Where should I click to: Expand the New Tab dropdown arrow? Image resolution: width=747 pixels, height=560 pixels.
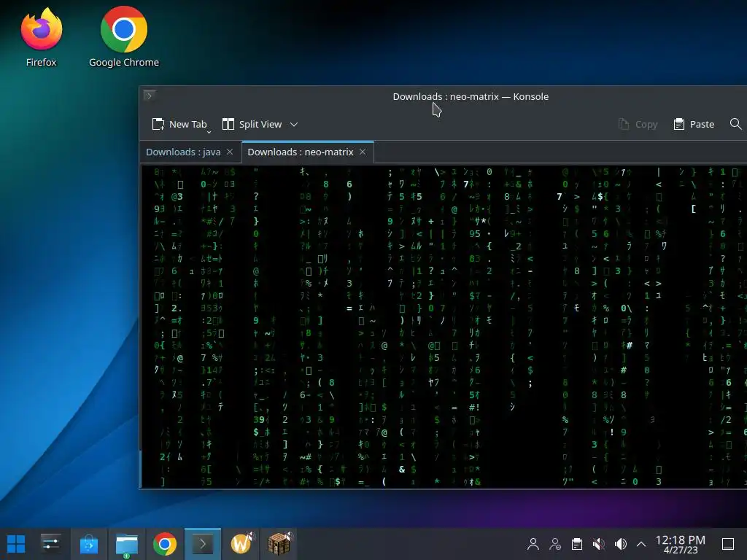pos(209,132)
